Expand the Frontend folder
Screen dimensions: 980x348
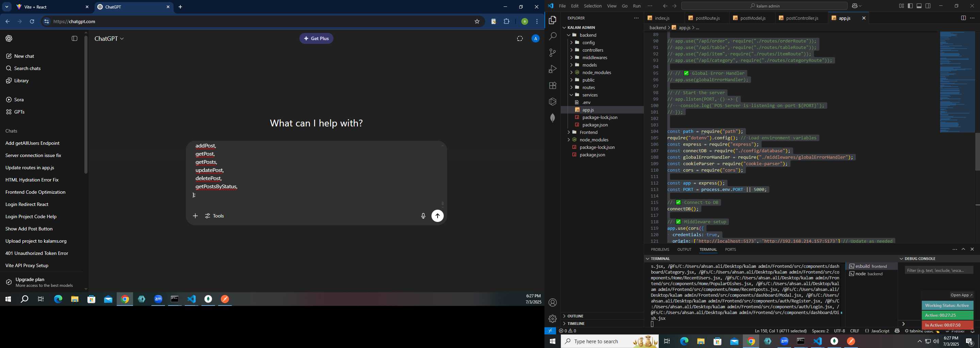pyautogui.click(x=603, y=132)
